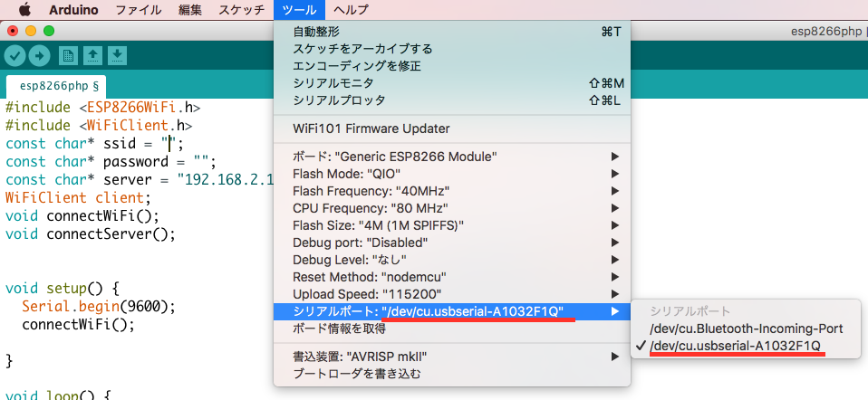
Task: Click the Verify checkmark toolbar icon
Action: point(14,55)
